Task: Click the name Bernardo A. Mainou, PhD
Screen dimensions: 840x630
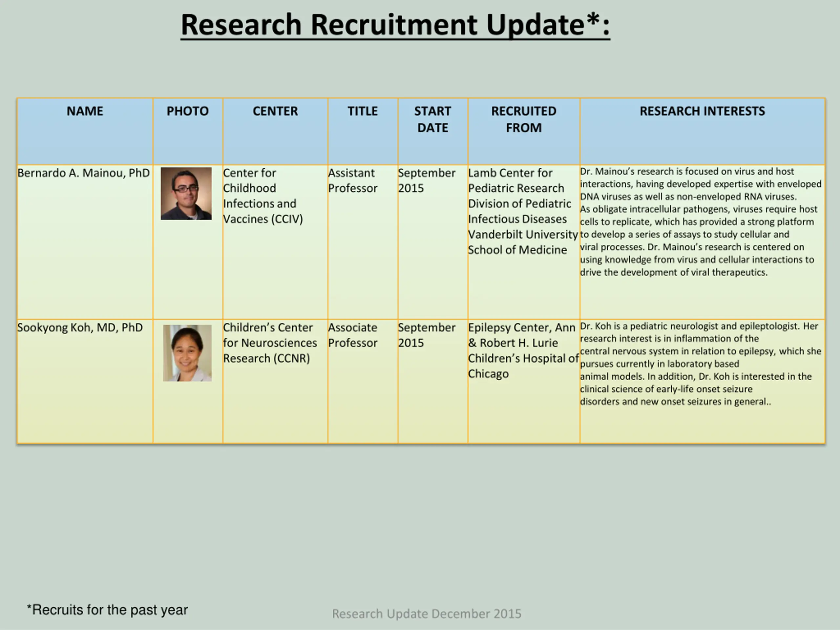Action: 84,173
